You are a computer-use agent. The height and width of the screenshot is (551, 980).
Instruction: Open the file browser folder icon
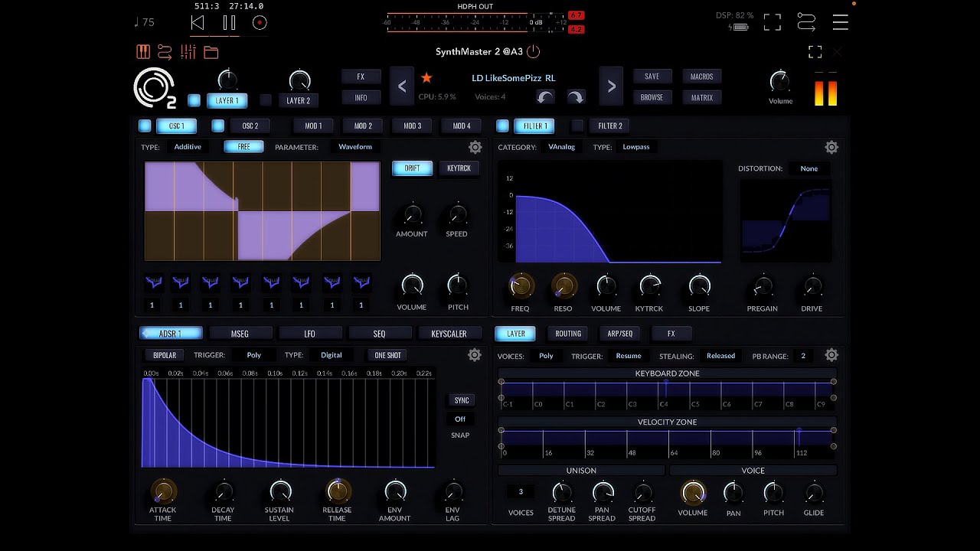click(x=211, y=52)
